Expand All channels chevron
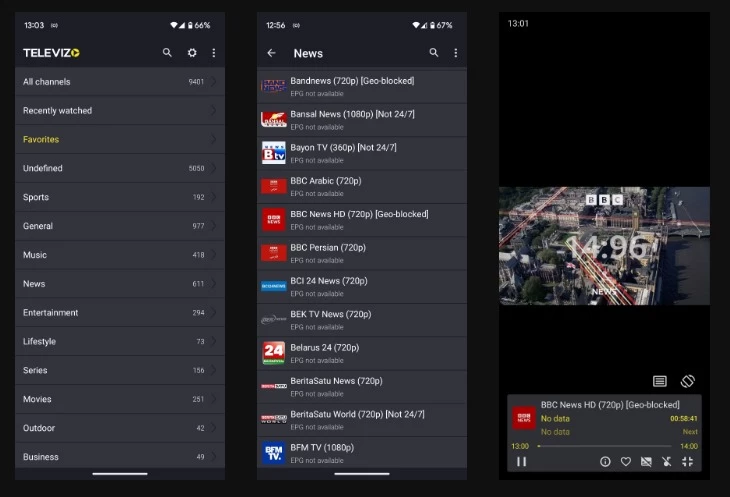Screen dimensions: 730x497 (x=214, y=81)
